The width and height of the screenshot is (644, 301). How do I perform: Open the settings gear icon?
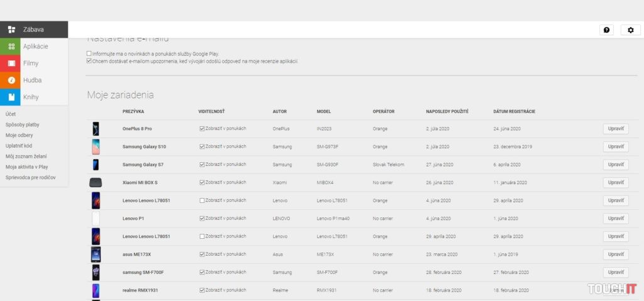pyautogui.click(x=631, y=30)
